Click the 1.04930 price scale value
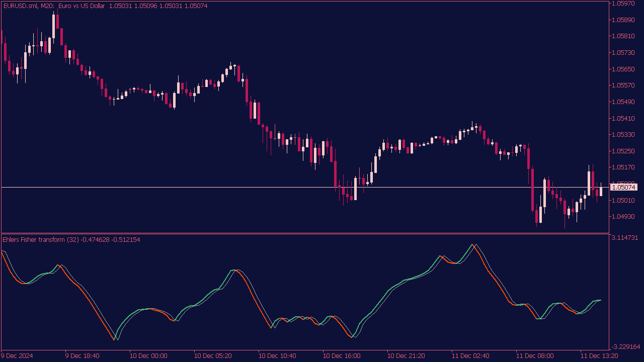 point(623,217)
